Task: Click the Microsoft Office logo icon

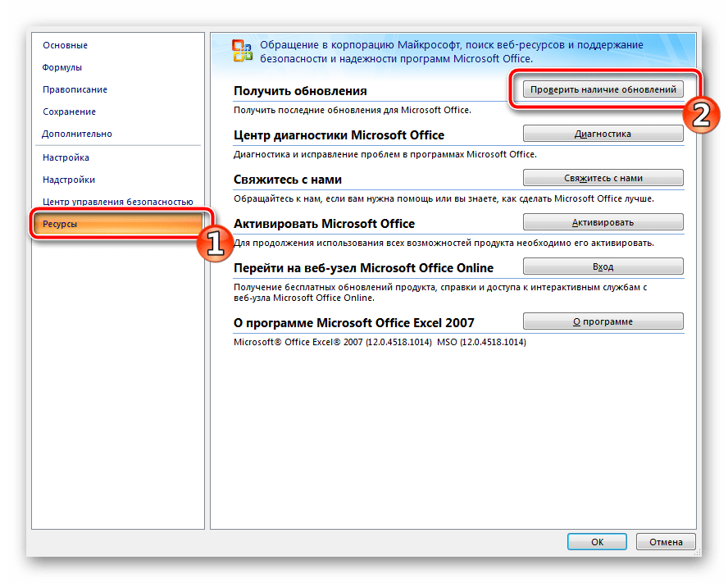Action: [x=243, y=51]
